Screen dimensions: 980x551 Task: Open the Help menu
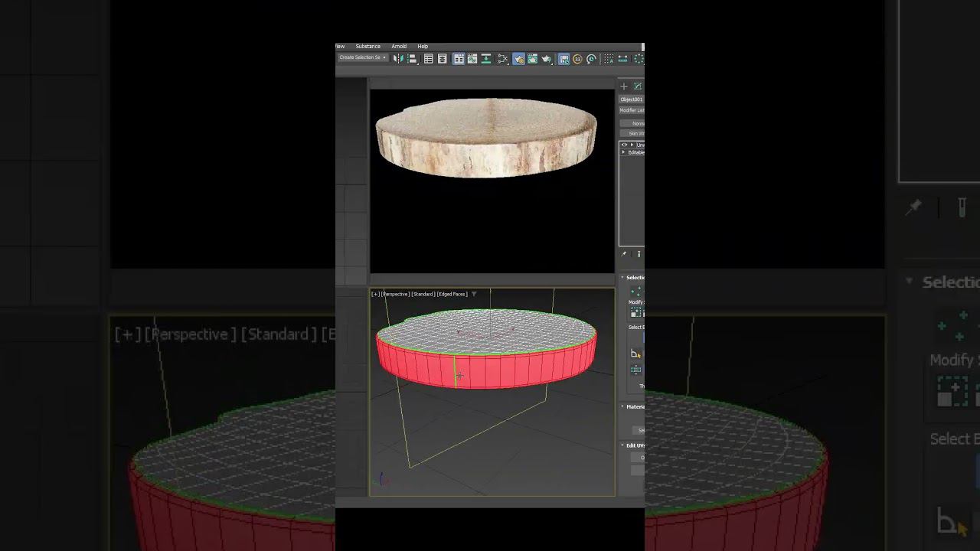[423, 46]
